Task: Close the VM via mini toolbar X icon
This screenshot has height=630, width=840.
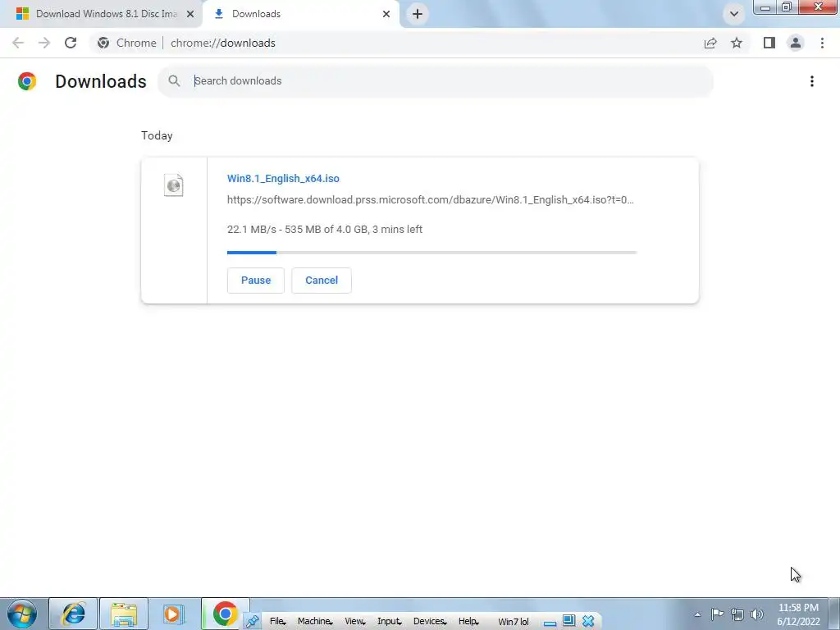Action: 588,621
